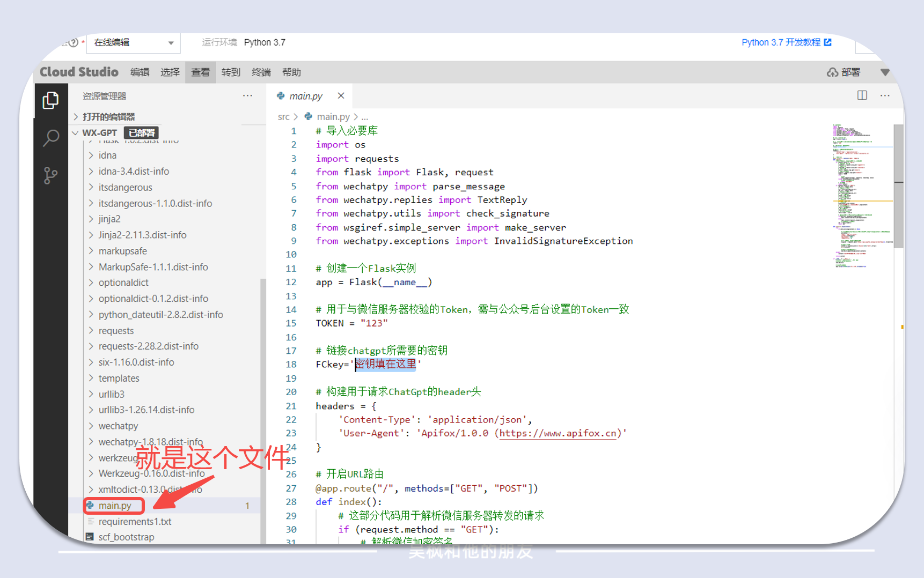Click the Cloud Studio logo text
This screenshot has height=578, width=924.
pyautogui.click(x=79, y=72)
